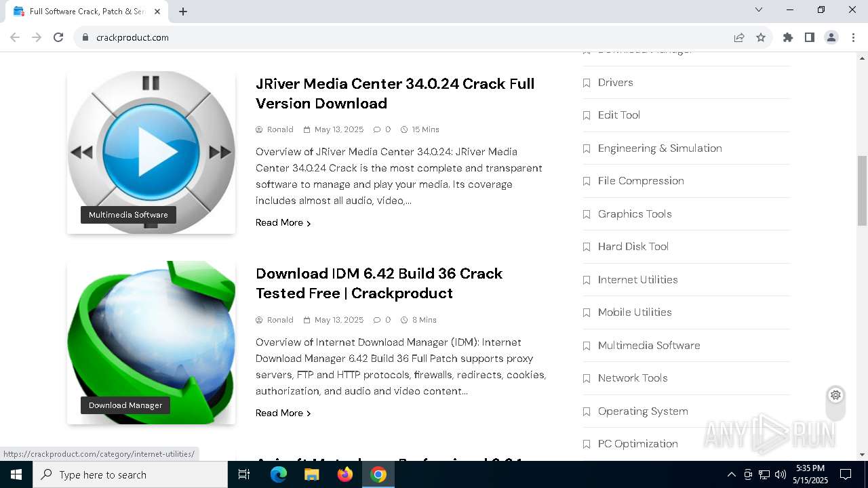
Task: Open the notification center icon
Action: tap(846, 474)
